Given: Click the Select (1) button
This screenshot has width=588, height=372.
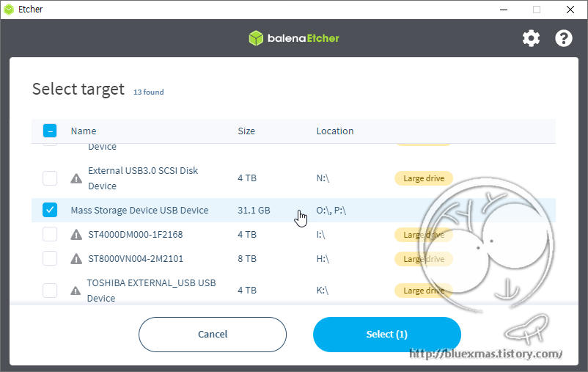Looking at the screenshot, I should (387, 335).
